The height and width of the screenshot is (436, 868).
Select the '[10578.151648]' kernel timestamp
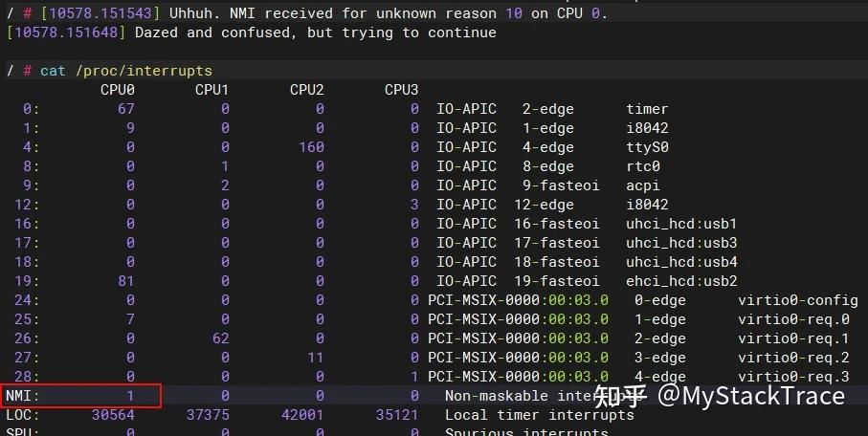coord(66,33)
